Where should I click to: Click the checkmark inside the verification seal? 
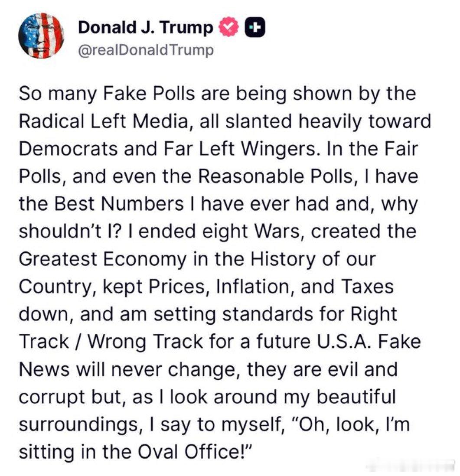[228, 26]
